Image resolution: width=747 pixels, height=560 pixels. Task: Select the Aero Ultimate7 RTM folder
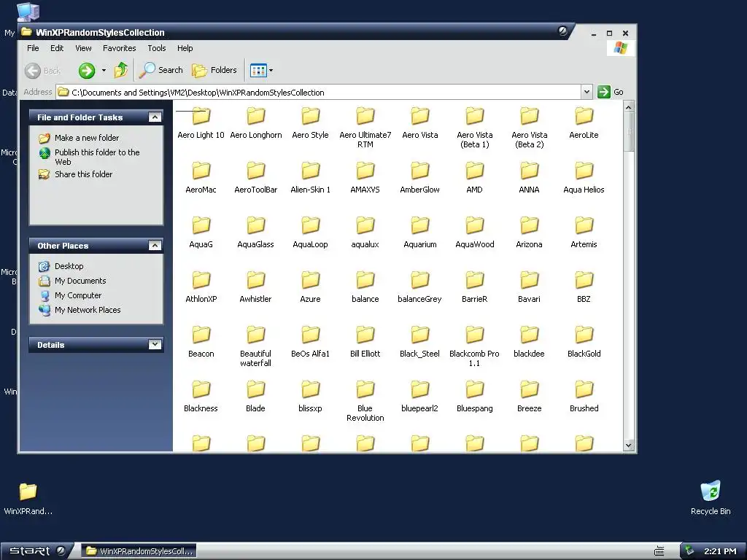365,128
